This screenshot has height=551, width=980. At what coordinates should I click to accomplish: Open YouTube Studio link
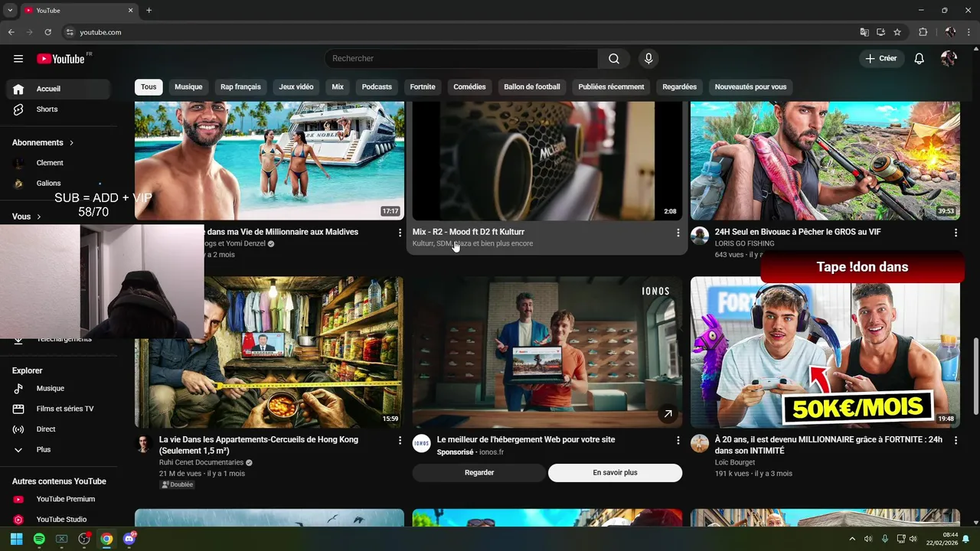click(58, 520)
